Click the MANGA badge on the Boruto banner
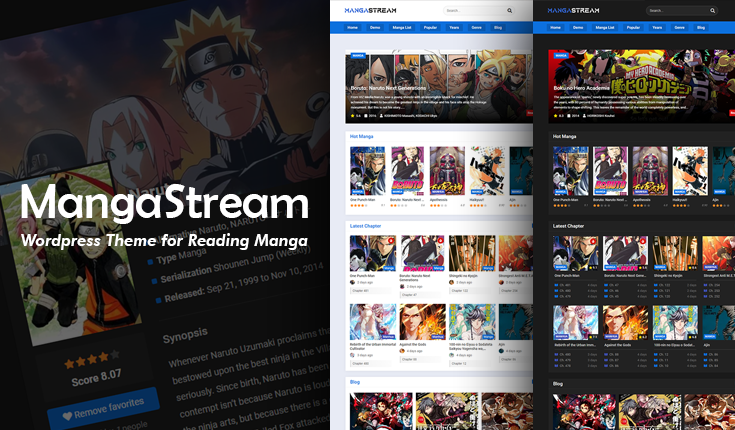735x430 pixels. pyautogui.click(x=358, y=55)
